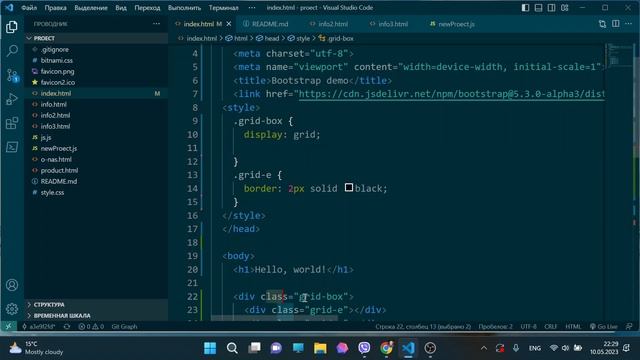Open Explorer panel more actions ellipsis
This screenshot has height=360, width=640.
pos(156,24)
